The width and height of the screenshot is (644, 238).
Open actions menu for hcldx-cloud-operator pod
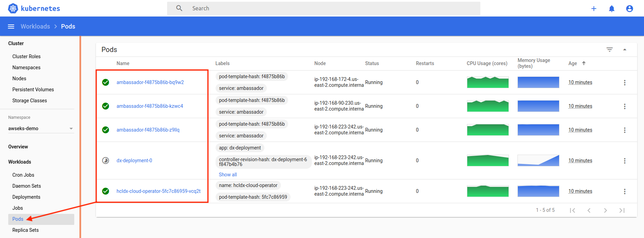coord(625,192)
